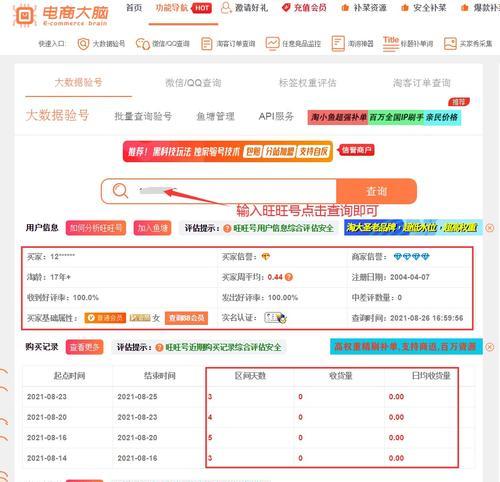Focus the 旺旺号 search input field

(218, 191)
